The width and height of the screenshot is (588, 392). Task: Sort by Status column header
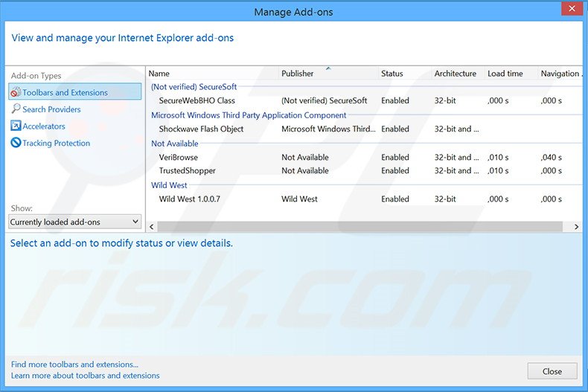(x=405, y=74)
